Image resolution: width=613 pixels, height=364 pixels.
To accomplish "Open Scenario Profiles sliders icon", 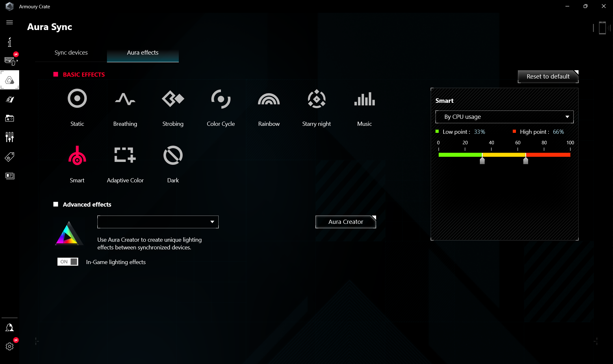I will (10, 137).
